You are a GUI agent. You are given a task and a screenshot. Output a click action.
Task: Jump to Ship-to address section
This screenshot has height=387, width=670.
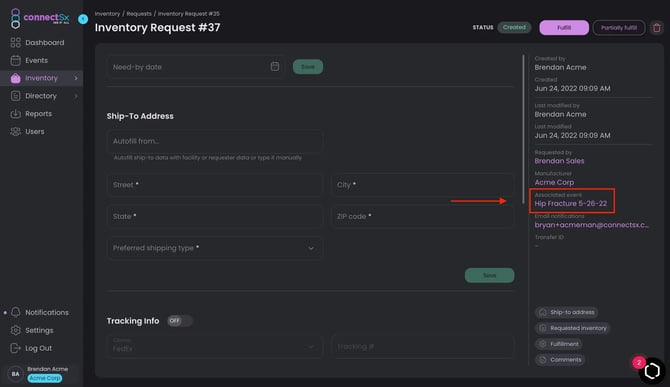566,312
